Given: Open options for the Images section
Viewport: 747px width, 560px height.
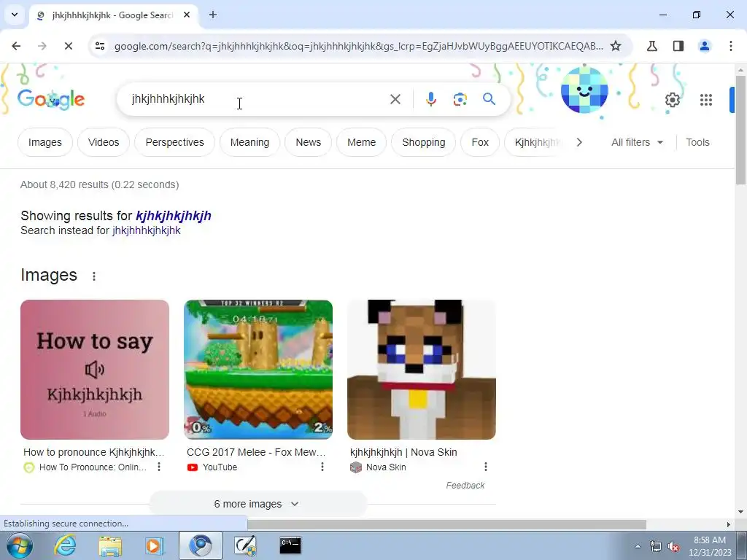Looking at the screenshot, I should (x=94, y=276).
